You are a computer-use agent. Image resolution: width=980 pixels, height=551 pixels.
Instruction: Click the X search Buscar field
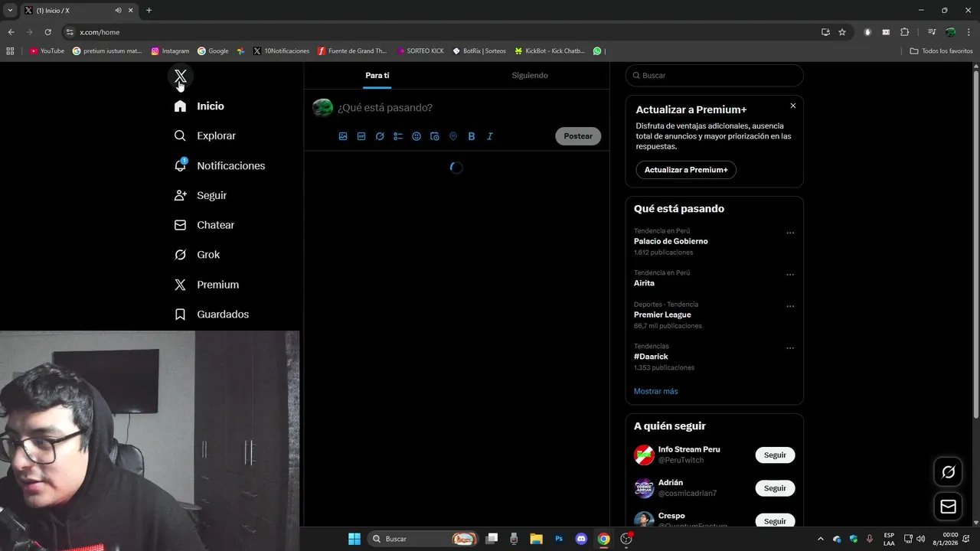tap(714, 76)
